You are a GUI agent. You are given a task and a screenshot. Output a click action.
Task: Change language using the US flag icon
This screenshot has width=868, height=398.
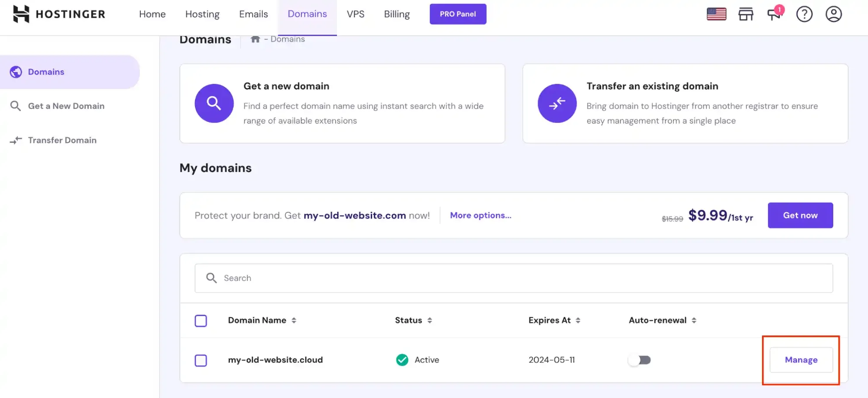click(x=716, y=13)
